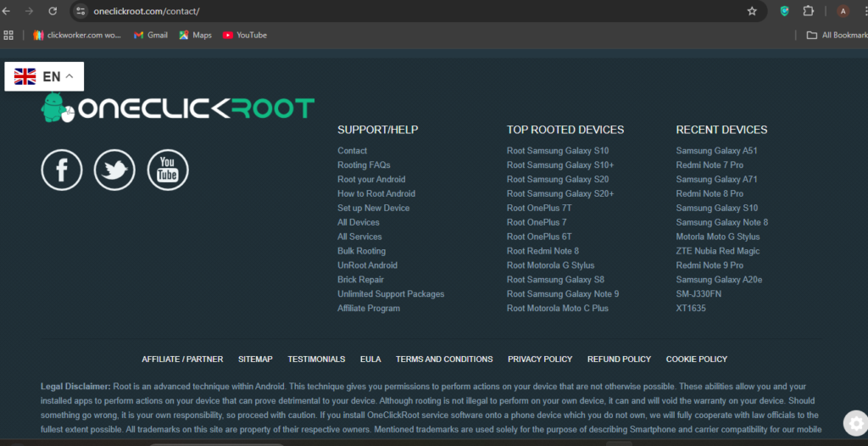Open AFFILIATE / PARTNER footer menu item
This screenshot has height=446, width=868.
click(182, 359)
